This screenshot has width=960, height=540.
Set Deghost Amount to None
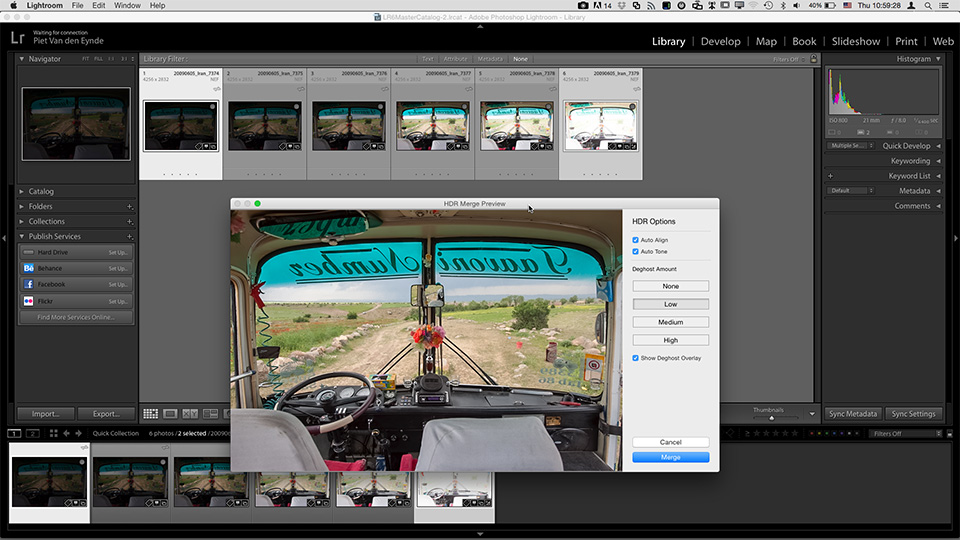coord(670,286)
